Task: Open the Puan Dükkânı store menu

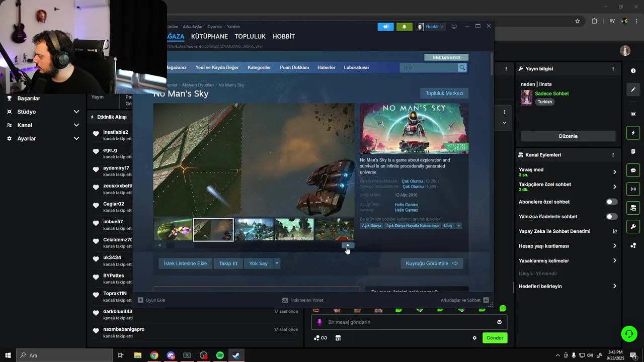Action: click(294, 67)
